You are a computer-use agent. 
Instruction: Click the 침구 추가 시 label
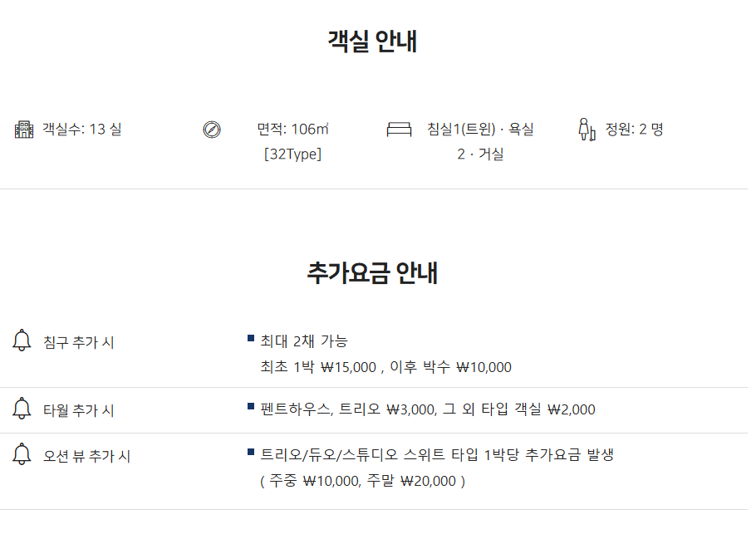[x=79, y=342]
